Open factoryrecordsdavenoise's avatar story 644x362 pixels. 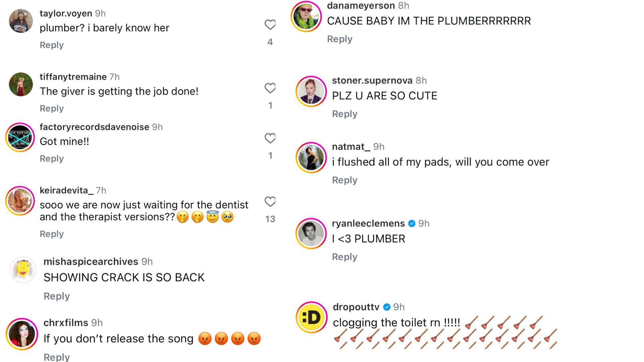20,137
